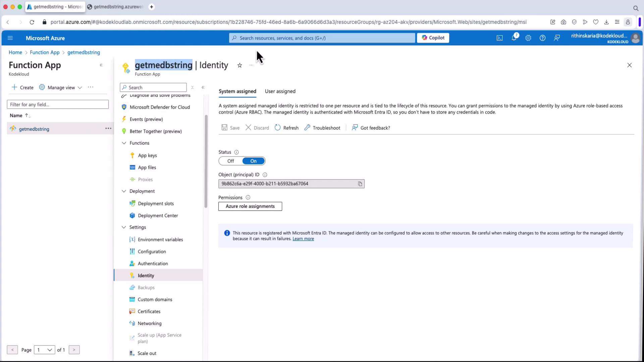Open the notifications bell icon
Screen dimensions: 644x362
(x=514, y=38)
